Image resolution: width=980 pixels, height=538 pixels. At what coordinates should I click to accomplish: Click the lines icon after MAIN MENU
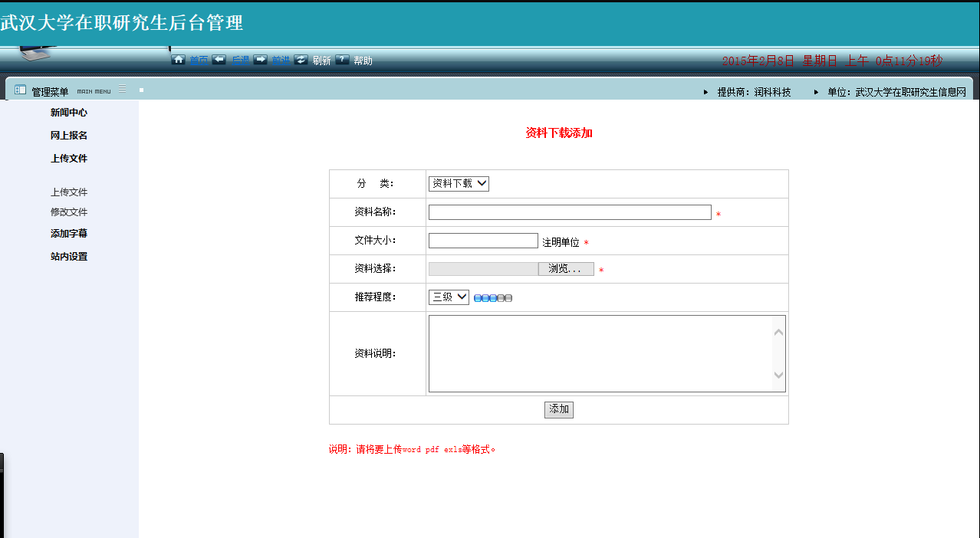122,89
